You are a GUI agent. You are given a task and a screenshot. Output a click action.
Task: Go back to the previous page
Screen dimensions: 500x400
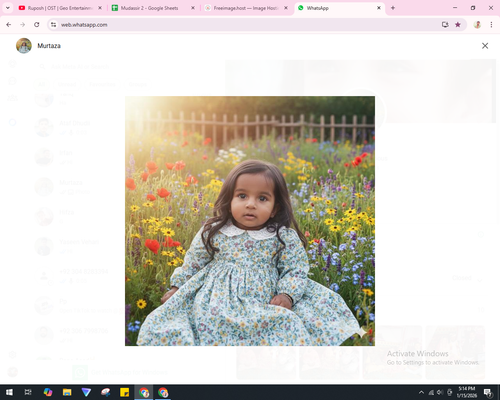[x=9, y=25]
